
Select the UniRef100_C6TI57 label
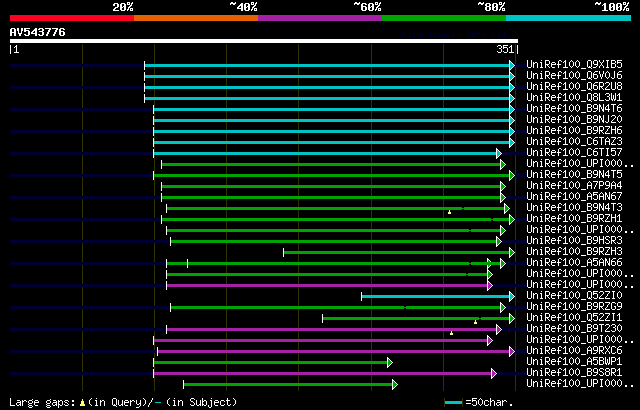click(x=574, y=153)
